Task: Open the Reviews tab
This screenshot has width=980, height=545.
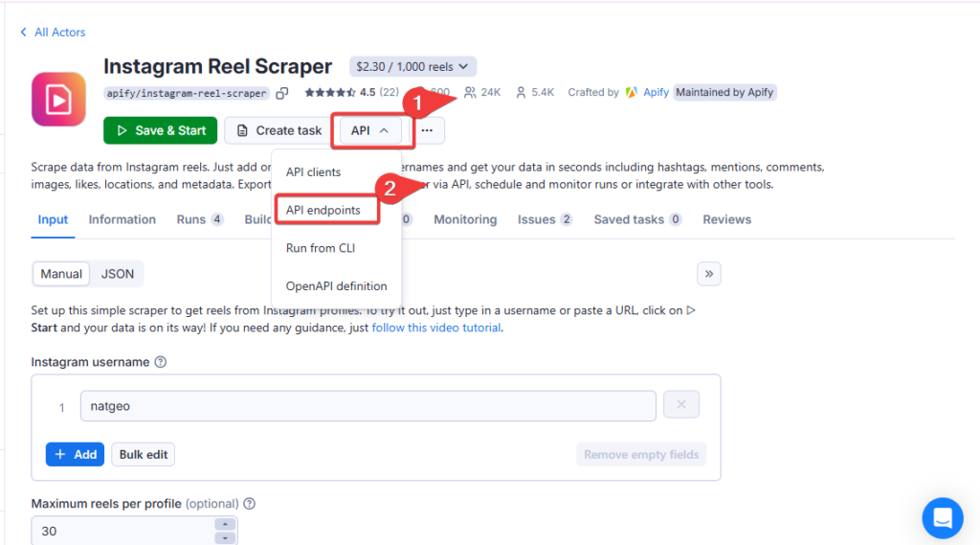Action: pyautogui.click(x=726, y=219)
